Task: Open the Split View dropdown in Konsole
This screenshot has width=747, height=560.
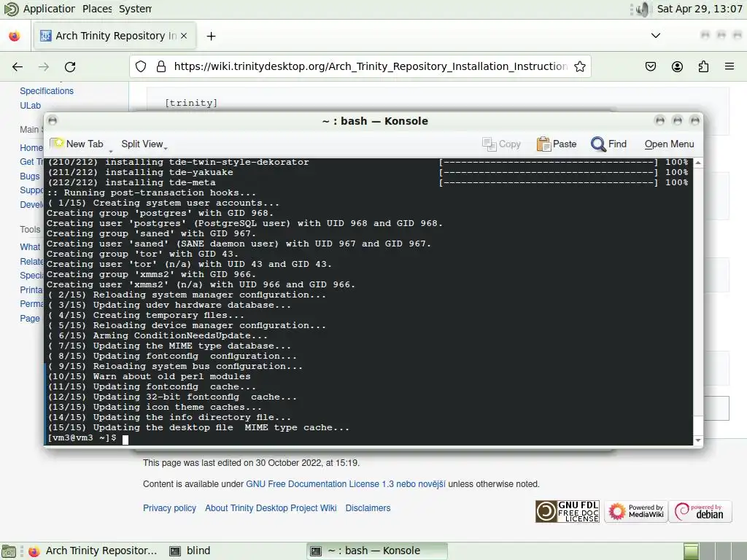Action: 144,144
